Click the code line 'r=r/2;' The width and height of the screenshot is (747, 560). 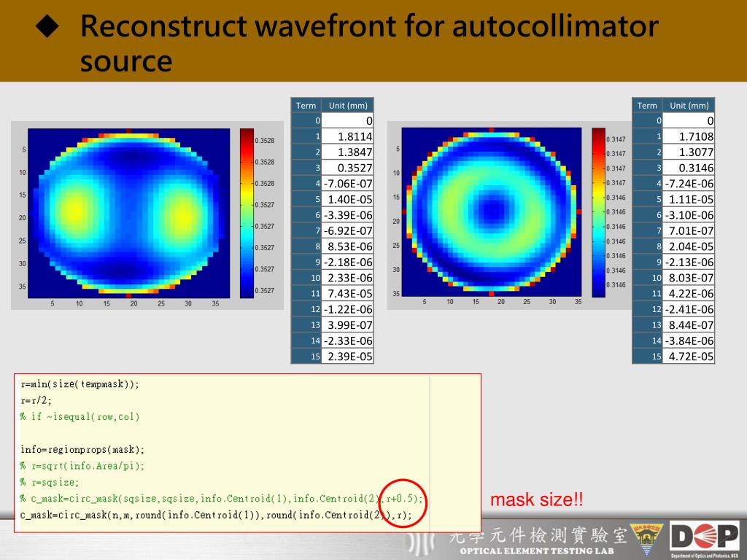pyautogui.click(x=36, y=400)
